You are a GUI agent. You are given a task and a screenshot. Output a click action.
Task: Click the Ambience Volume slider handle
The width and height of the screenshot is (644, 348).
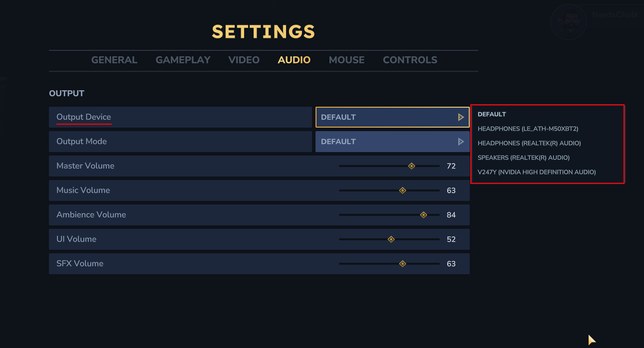pyautogui.click(x=423, y=215)
